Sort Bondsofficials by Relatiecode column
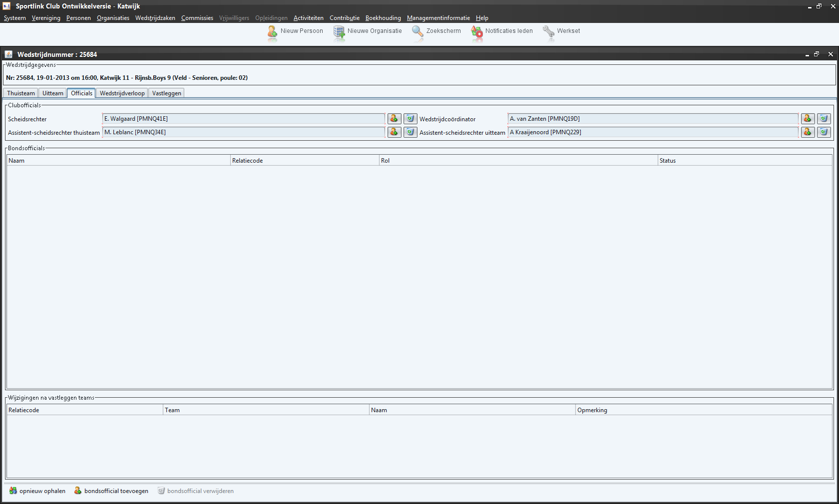 [x=305, y=161]
